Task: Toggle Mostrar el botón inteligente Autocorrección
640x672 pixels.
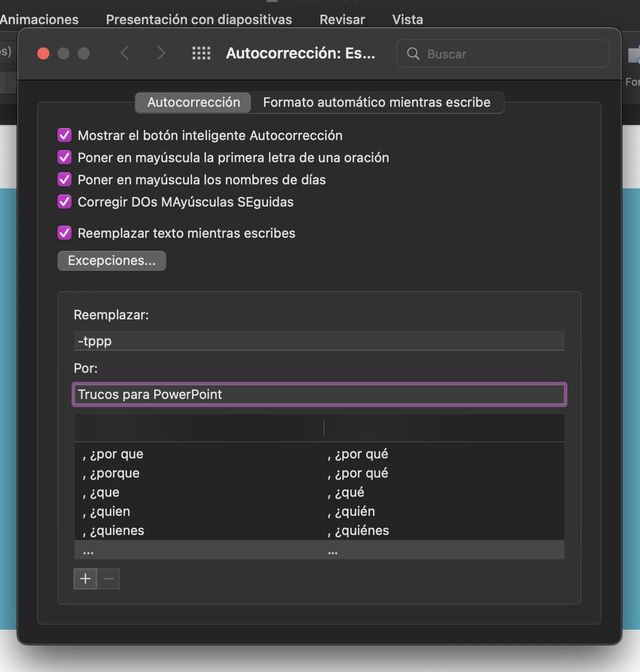Action: click(x=65, y=135)
